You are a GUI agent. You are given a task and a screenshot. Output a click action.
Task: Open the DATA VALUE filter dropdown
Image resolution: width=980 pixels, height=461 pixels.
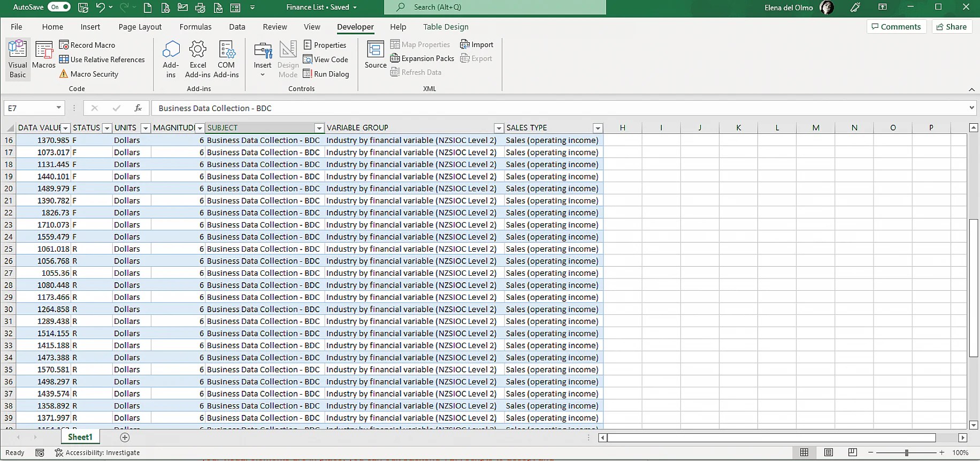click(x=65, y=128)
